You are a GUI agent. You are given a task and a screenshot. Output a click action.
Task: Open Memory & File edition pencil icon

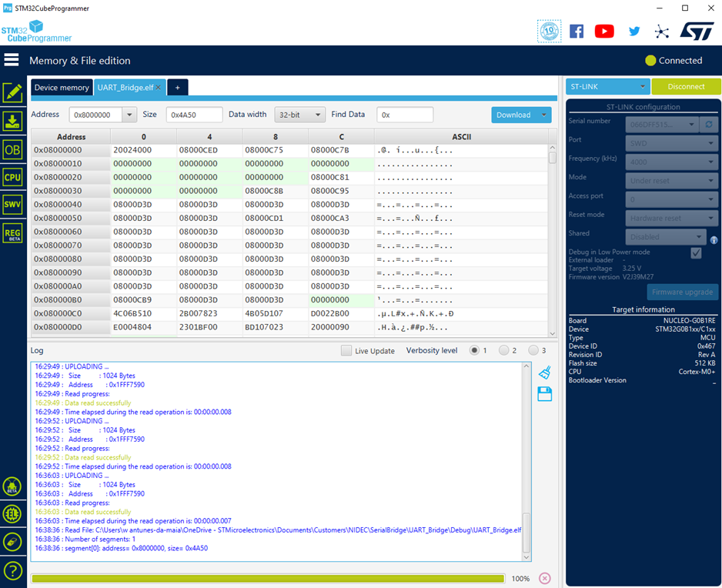point(12,93)
